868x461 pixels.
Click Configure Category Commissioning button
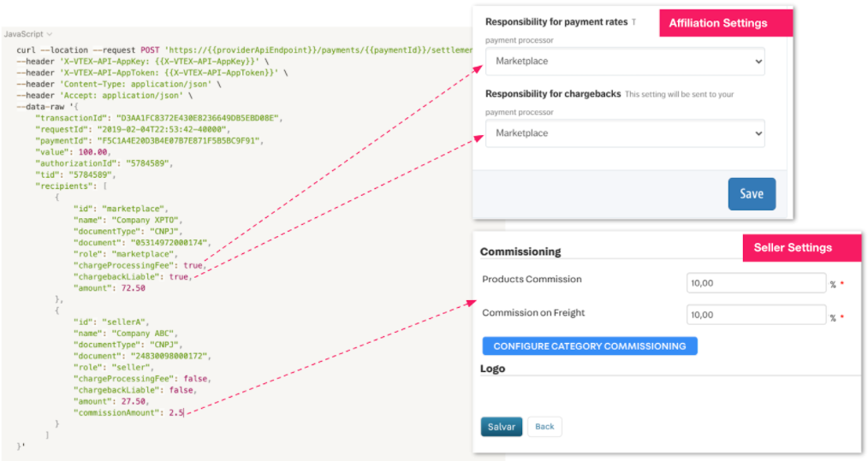pyautogui.click(x=589, y=346)
